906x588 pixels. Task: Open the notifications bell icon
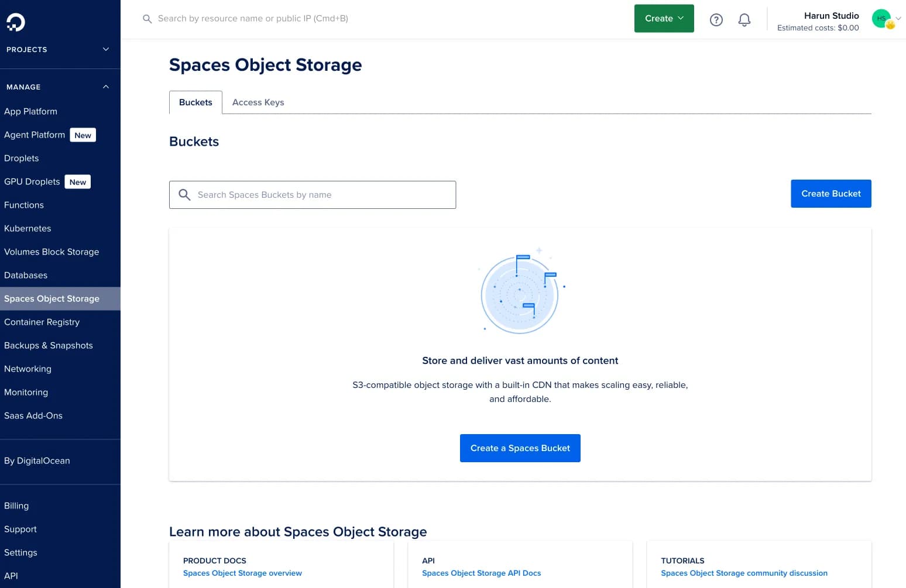click(744, 20)
